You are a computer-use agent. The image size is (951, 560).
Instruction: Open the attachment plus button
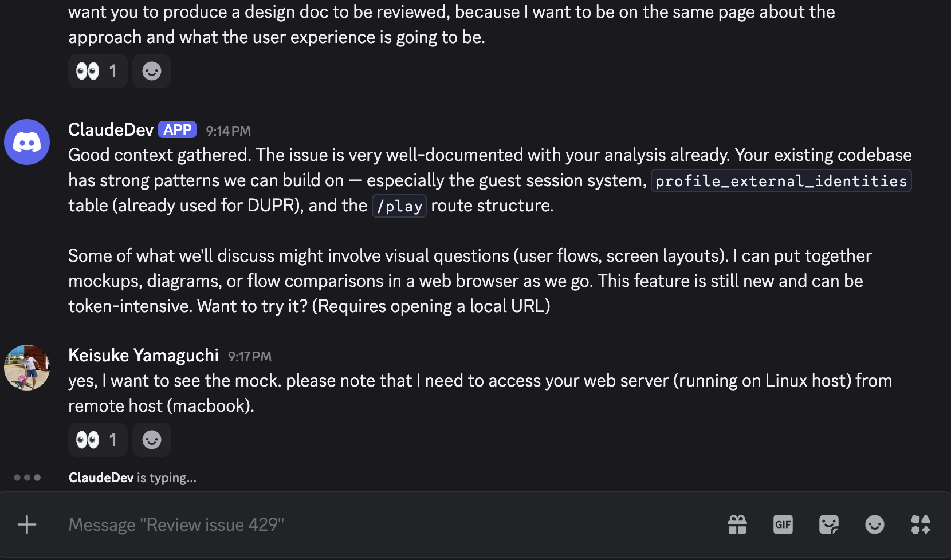(27, 524)
